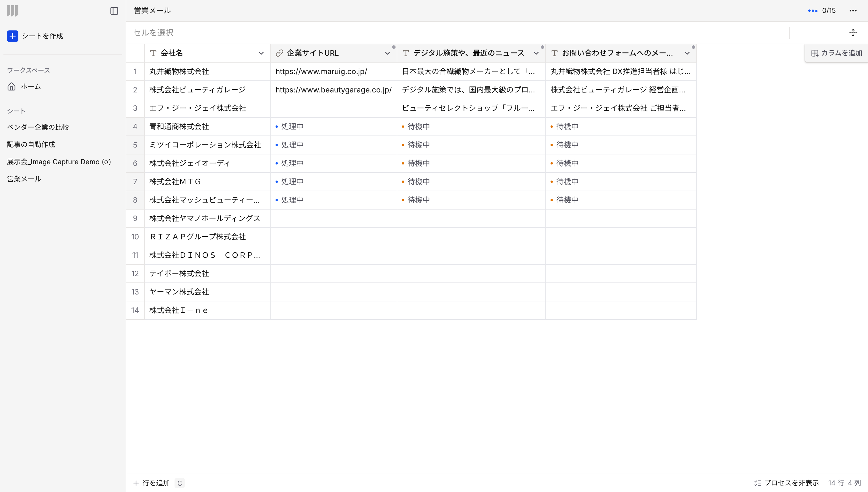Viewport: 868px width, 492px height.
Task: Expand デジタル施策や、最近のニュース column menu
Action: point(536,53)
